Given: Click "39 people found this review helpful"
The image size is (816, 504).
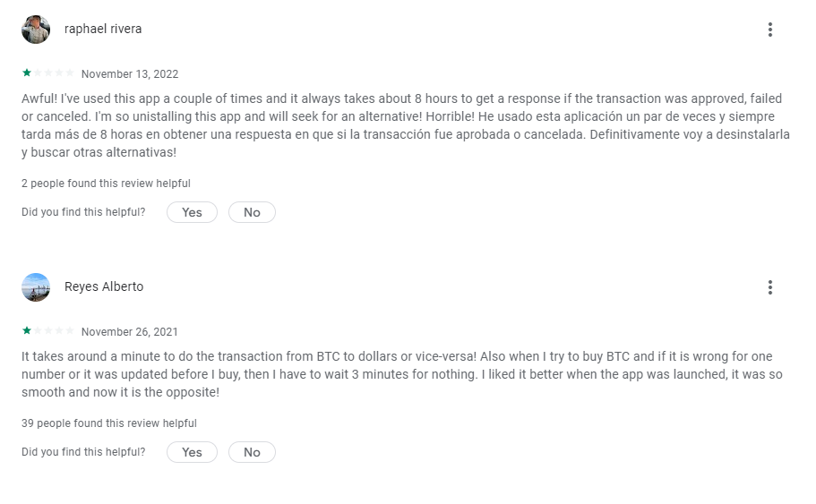Looking at the screenshot, I should pos(109,423).
